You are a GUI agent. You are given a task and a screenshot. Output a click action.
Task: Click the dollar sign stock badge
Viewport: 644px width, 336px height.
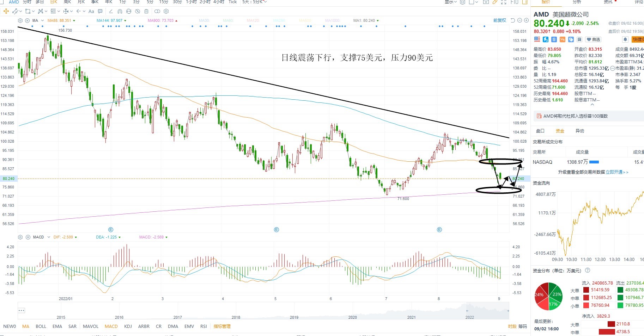(x=554, y=39)
